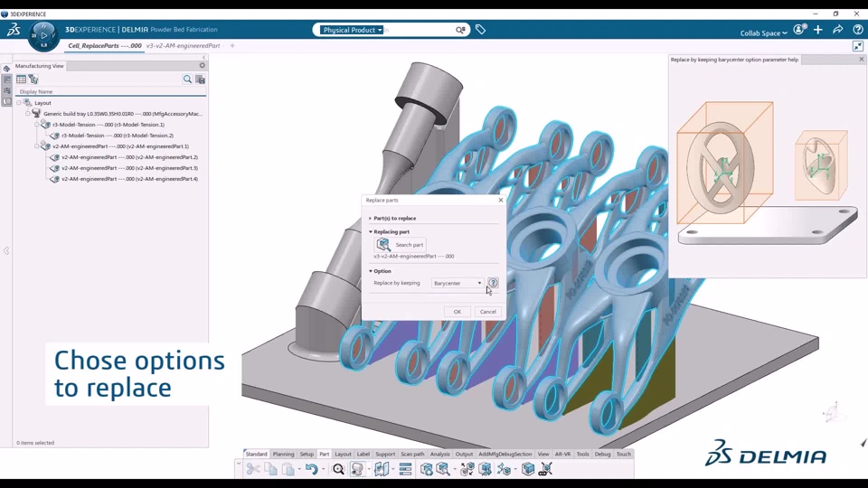Click Cancel in Replace parts dialog

pos(487,312)
